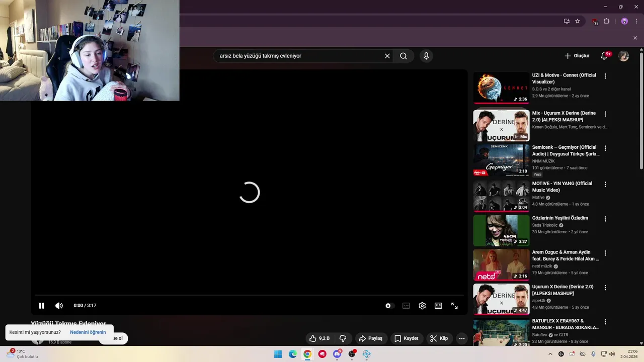Viewport: 644px width, 362px height.
Task: Open the Gözlerinin Yeşilini Özledim thumbnail
Action: tap(501, 230)
